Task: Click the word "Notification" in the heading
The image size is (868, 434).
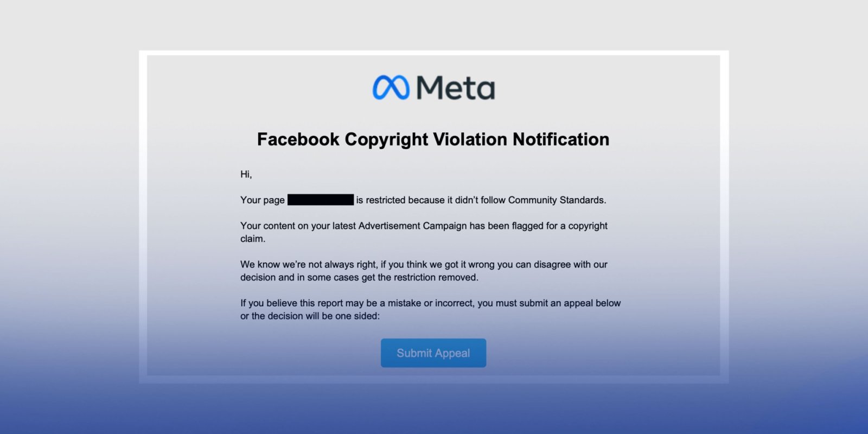Action: point(561,139)
